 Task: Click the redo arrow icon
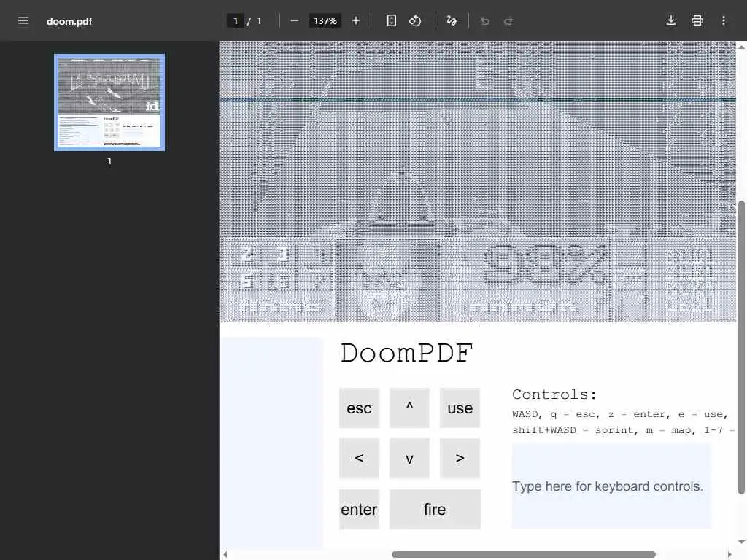click(x=508, y=21)
